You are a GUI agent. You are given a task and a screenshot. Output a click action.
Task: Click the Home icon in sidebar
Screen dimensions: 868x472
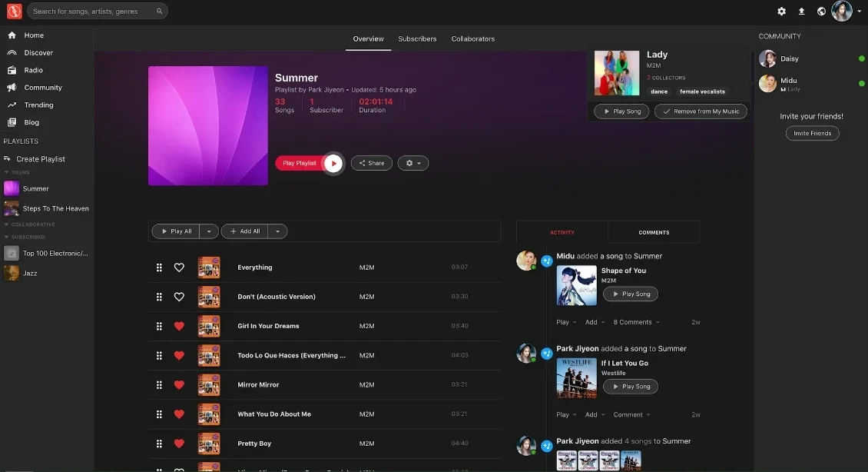(x=12, y=35)
